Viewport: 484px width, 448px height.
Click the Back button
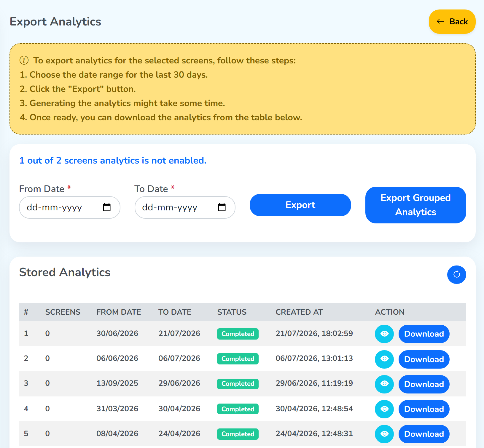[452, 22]
